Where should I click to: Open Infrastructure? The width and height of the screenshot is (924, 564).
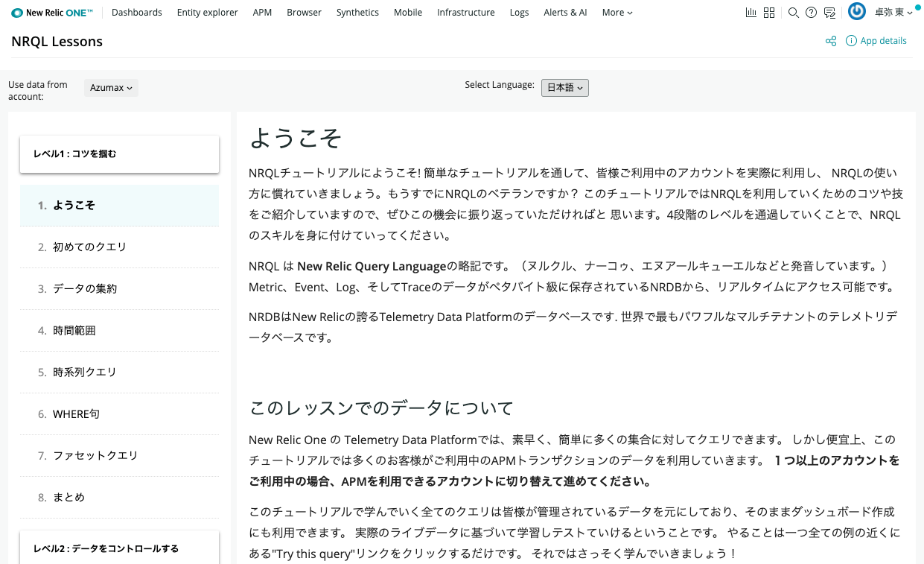[466, 13]
